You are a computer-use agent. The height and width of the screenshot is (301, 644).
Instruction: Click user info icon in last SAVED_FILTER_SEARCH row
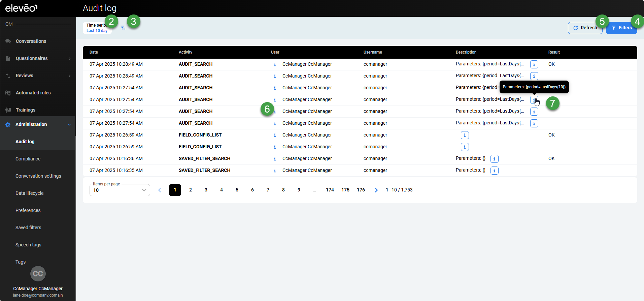pyautogui.click(x=275, y=171)
